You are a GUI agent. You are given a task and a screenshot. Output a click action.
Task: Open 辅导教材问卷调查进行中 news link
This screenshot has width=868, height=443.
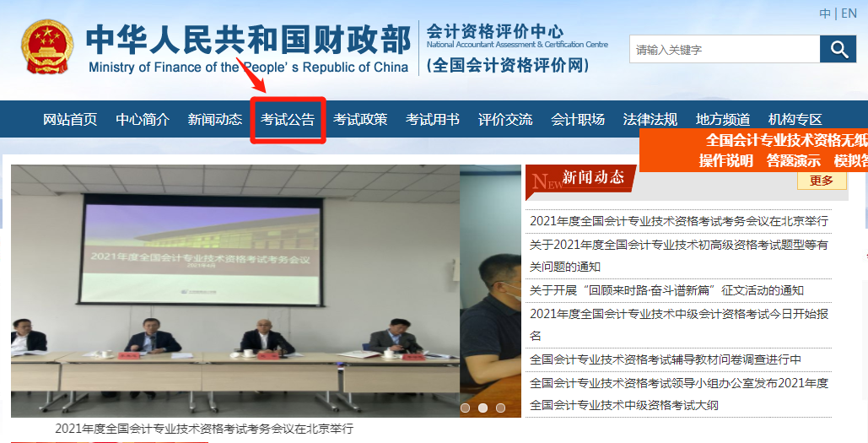[x=666, y=359]
